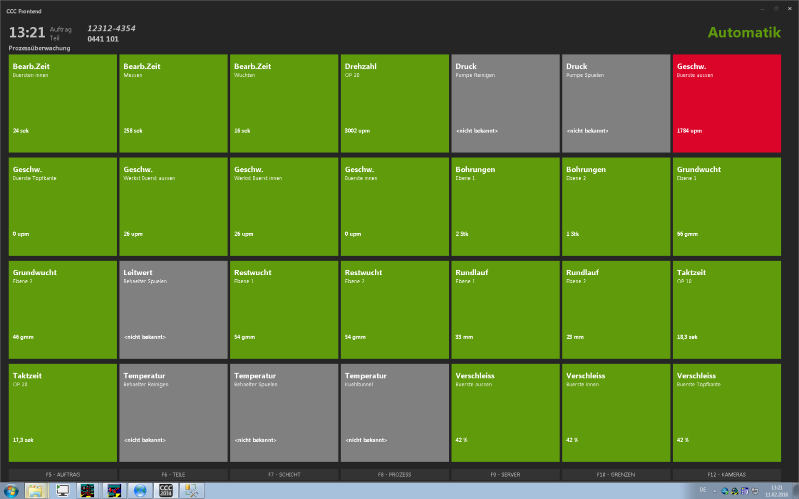Open the monitor icon in the taskbar
799x499 pixels.
click(62, 490)
